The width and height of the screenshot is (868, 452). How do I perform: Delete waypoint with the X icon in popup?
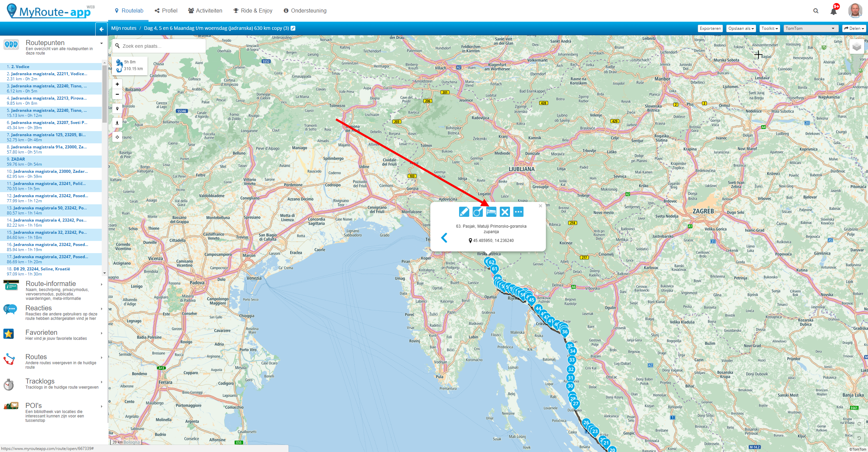tap(505, 212)
